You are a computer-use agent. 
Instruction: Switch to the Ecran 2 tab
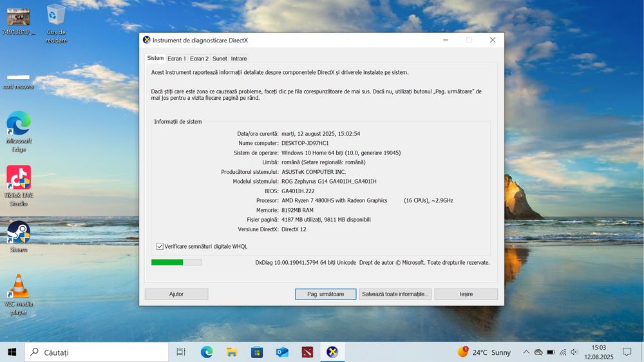click(199, 59)
